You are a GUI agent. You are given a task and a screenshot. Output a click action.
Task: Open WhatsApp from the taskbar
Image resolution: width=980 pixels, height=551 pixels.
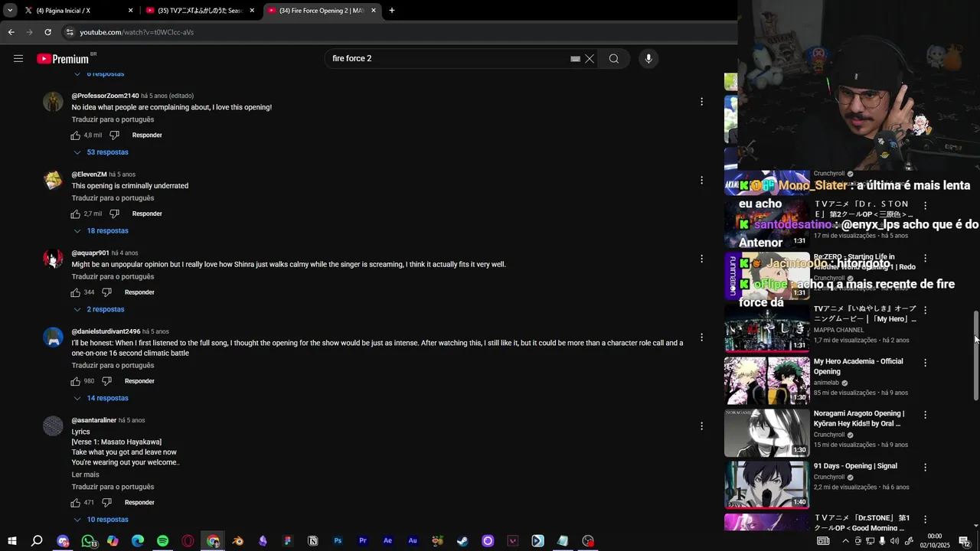point(88,541)
